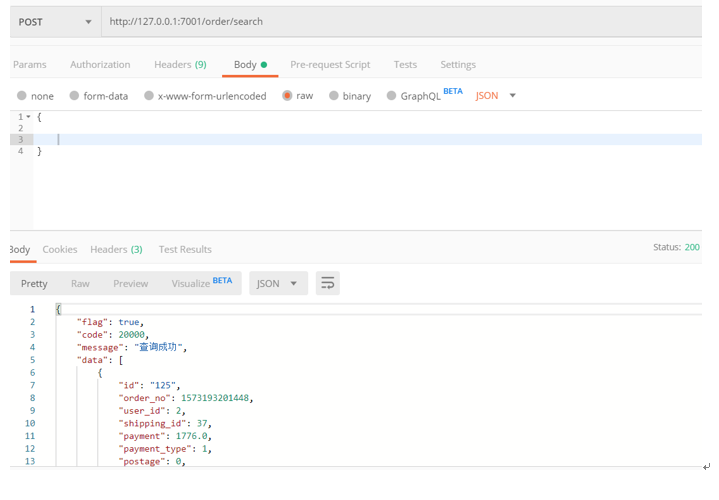
Task: Switch to the Authorization tab
Action: [100, 65]
